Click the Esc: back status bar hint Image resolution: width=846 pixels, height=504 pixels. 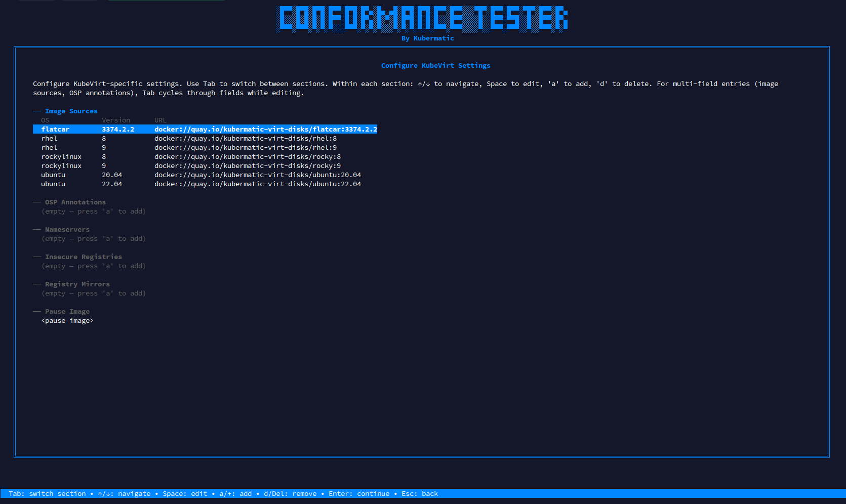(420, 493)
